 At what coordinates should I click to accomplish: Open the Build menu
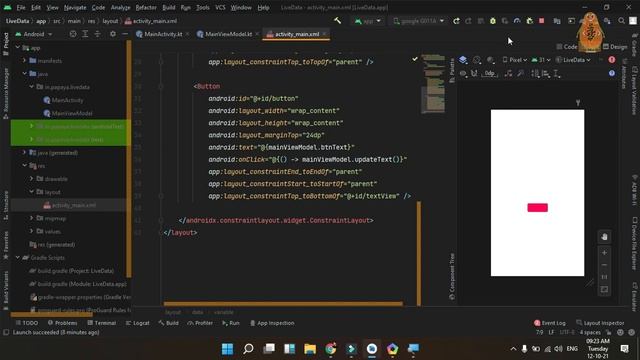[169, 7]
